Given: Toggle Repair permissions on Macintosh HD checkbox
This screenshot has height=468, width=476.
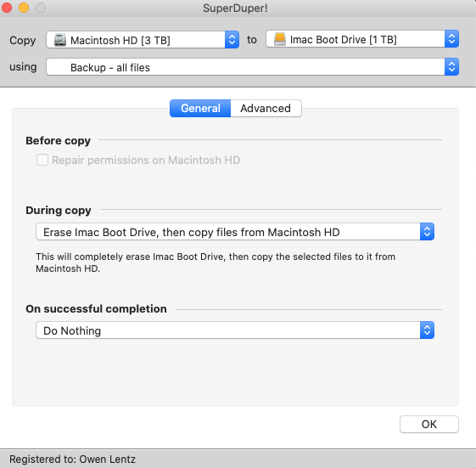Looking at the screenshot, I should 42,160.
